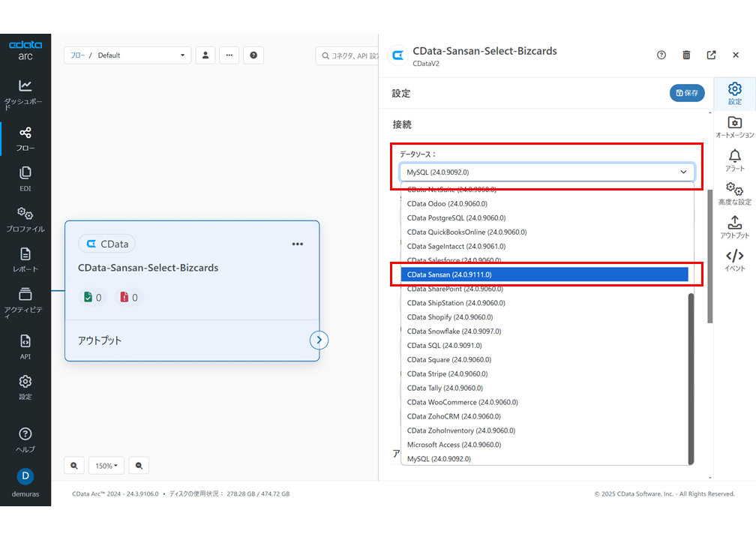Open the Flow (フロー) sidebar section
Image resolution: width=756 pixels, height=540 pixels.
[x=25, y=139]
